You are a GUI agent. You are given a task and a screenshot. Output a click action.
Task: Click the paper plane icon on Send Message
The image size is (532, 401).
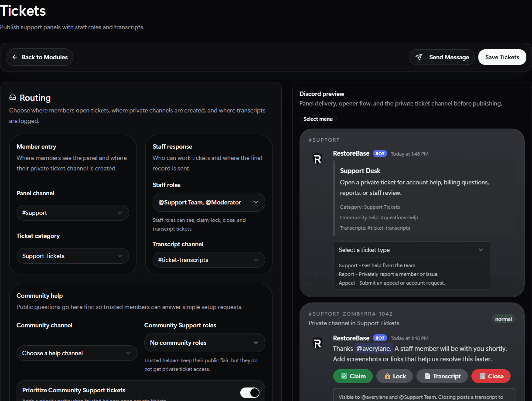coord(419,57)
